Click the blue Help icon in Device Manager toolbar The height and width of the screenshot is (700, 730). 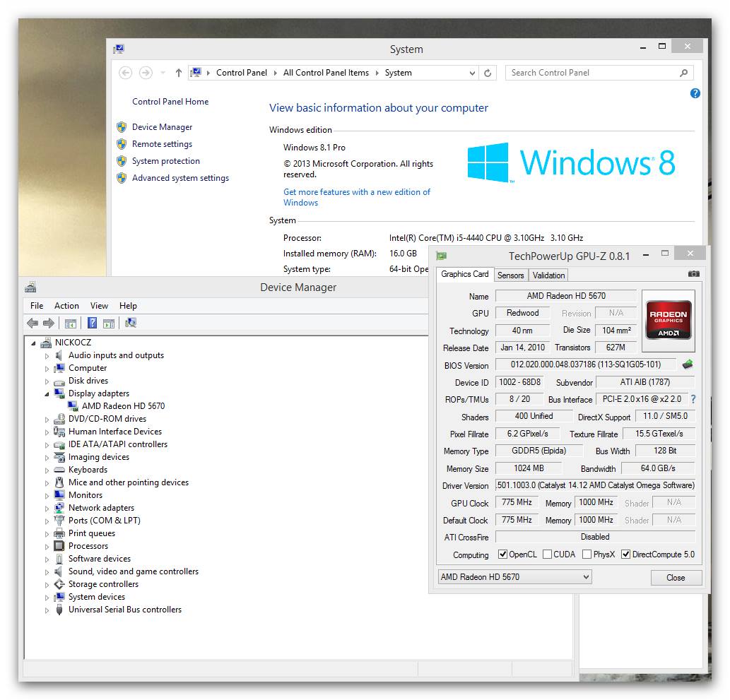(92, 323)
